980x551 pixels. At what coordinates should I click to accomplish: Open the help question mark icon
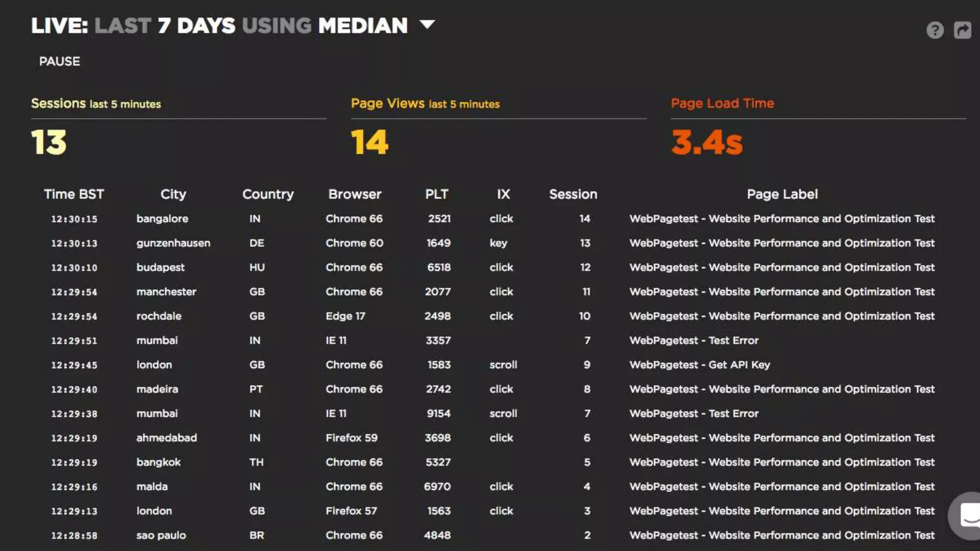point(935,30)
